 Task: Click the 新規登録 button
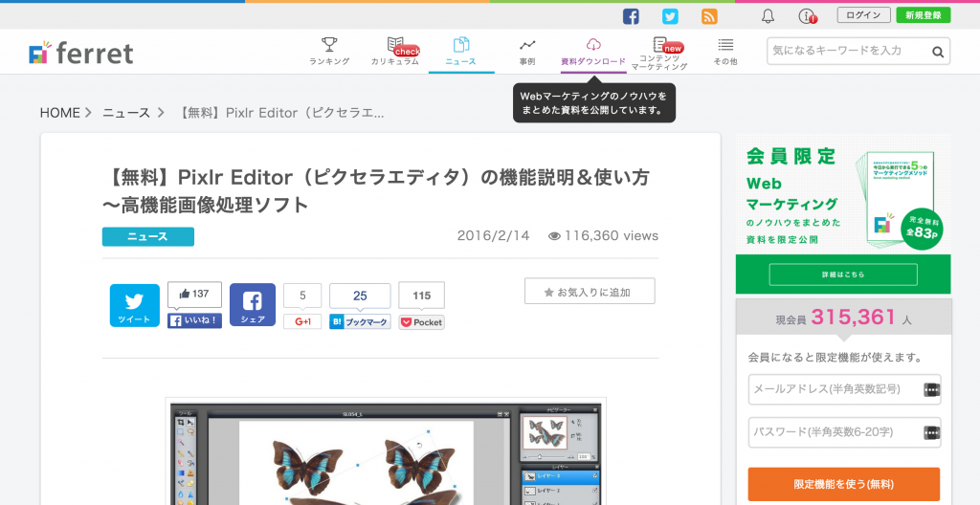(x=924, y=15)
